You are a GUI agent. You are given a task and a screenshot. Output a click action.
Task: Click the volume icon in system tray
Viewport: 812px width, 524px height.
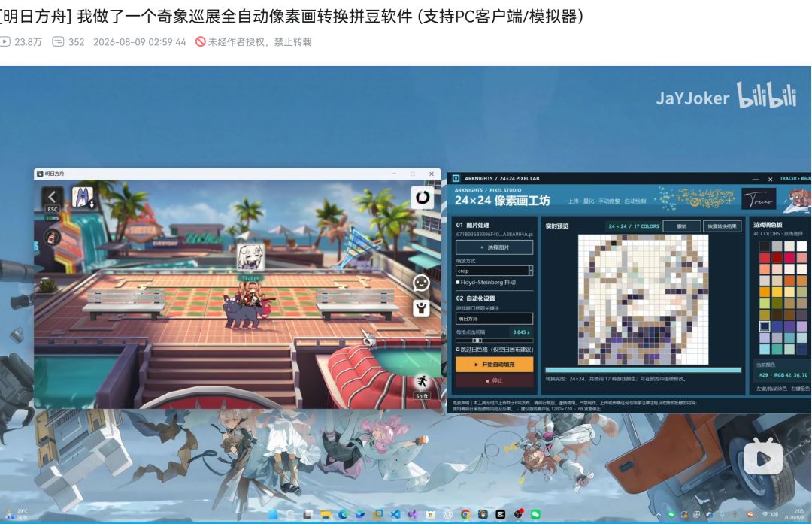(x=774, y=514)
